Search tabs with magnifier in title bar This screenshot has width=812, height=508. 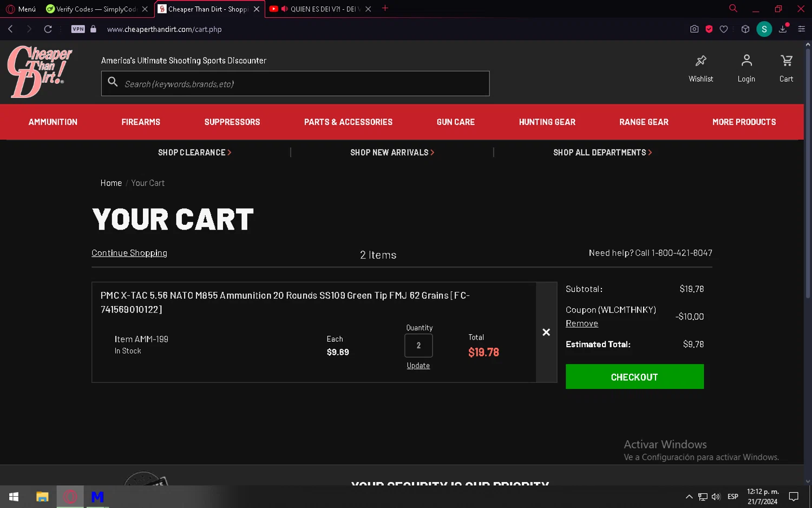coord(733,8)
